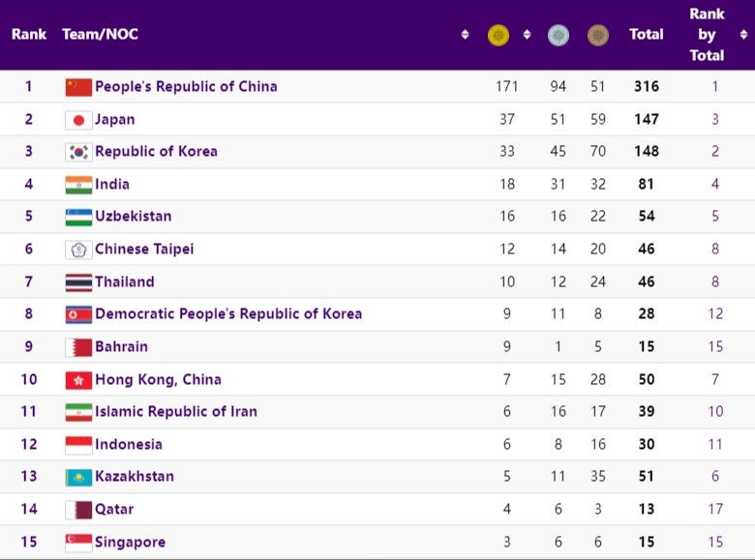Click the Qatar flag icon
The height and width of the screenshot is (560, 755).
pyautogui.click(x=78, y=510)
